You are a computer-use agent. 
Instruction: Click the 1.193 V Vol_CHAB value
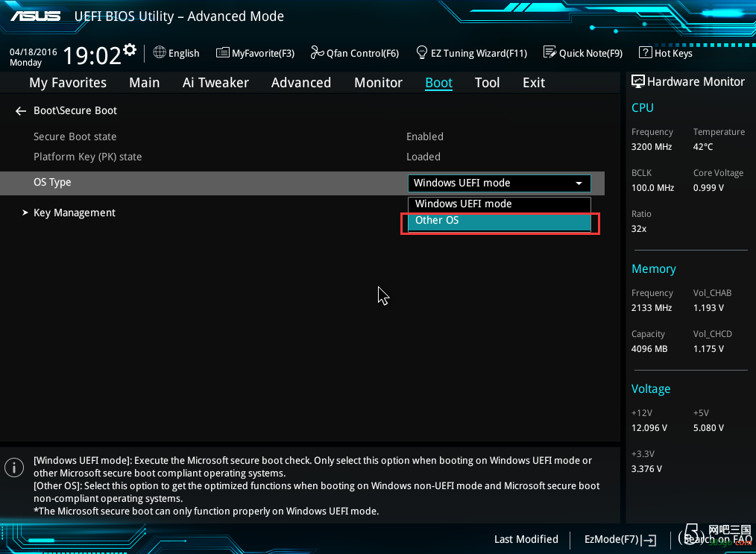point(708,308)
